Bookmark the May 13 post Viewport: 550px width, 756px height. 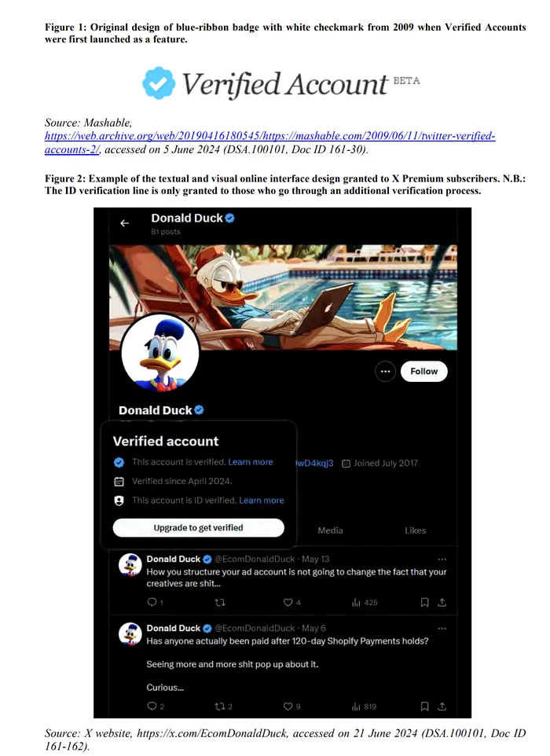coord(424,602)
